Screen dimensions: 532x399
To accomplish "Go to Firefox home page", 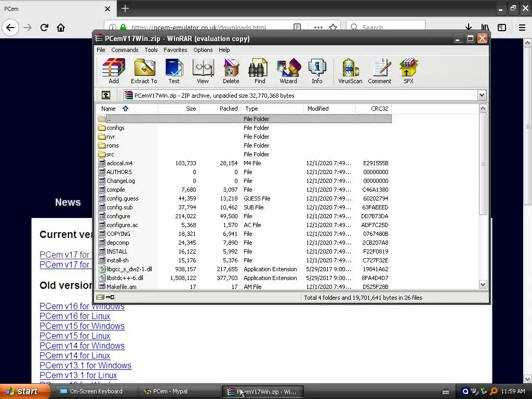I will [61, 28].
